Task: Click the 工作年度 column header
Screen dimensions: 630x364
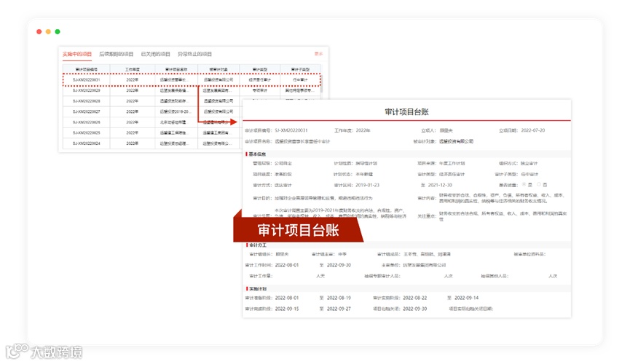Action: click(x=132, y=69)
